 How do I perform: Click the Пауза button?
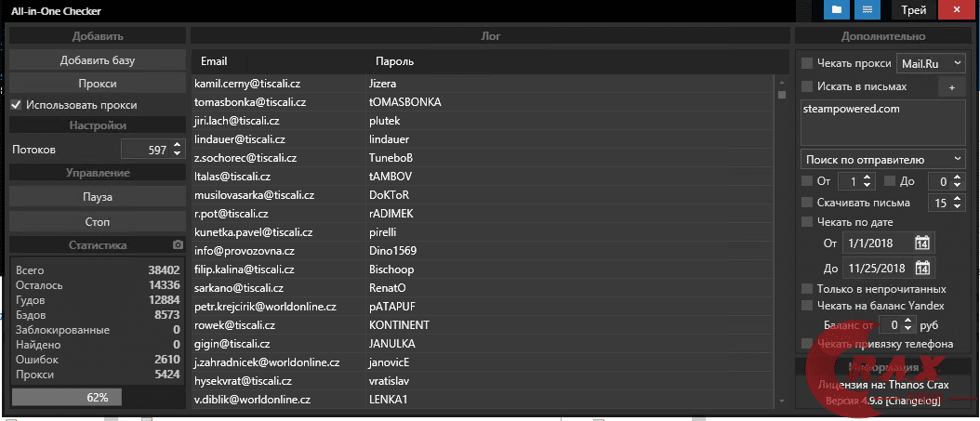[x=97, y=197]
